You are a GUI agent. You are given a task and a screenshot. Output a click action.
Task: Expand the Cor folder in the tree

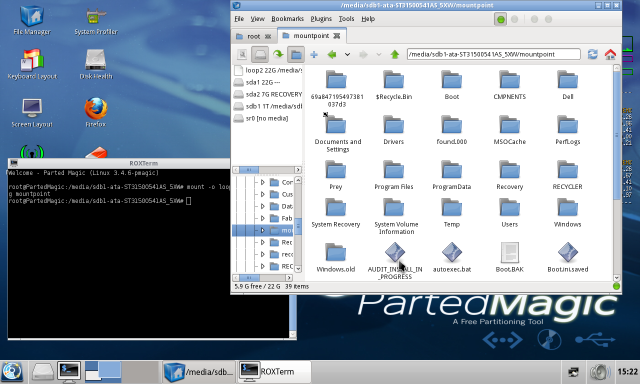pos(263,182)
